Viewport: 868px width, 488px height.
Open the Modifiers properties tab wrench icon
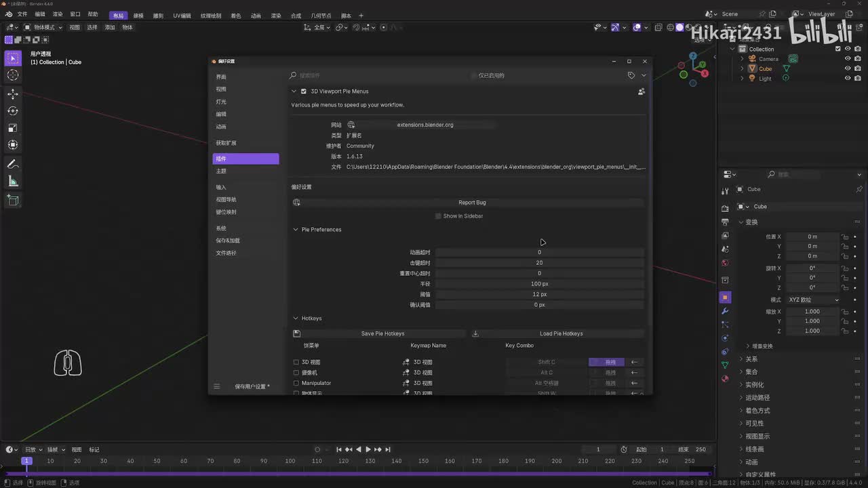(x=725, y=311)
